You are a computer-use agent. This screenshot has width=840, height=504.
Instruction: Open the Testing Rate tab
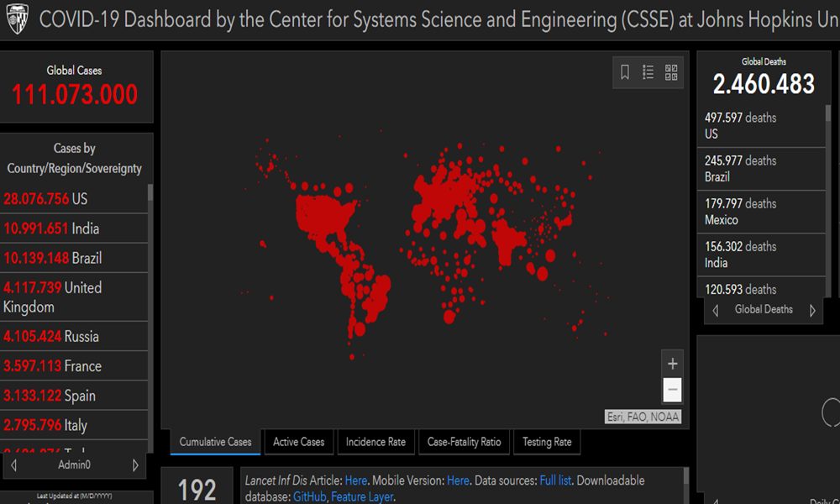point(546,442)
